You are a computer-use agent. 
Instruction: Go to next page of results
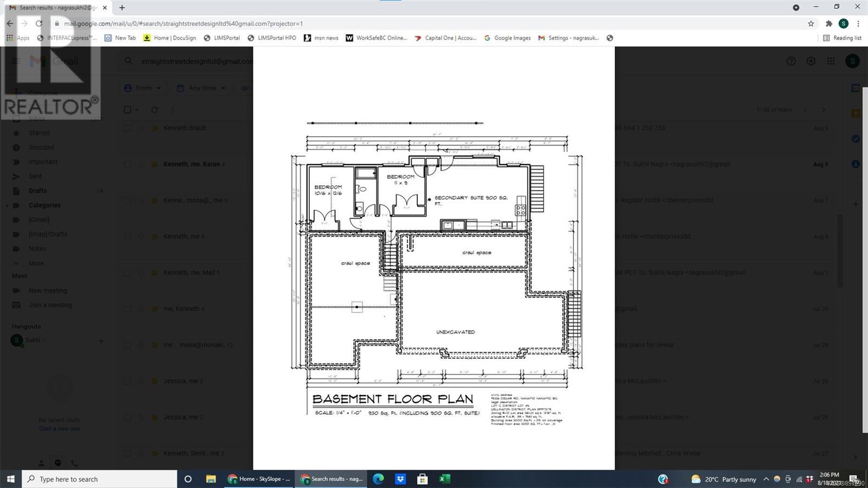824,110
